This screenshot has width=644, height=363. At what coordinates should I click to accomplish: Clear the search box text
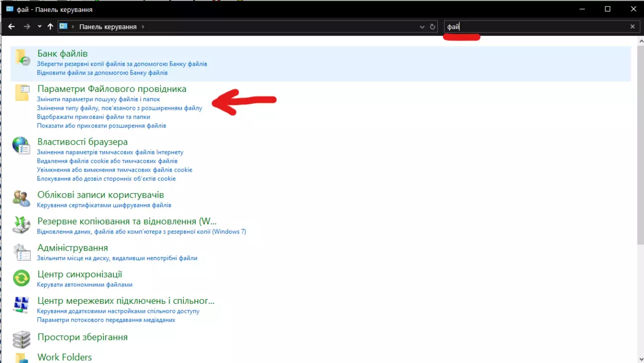633,27
